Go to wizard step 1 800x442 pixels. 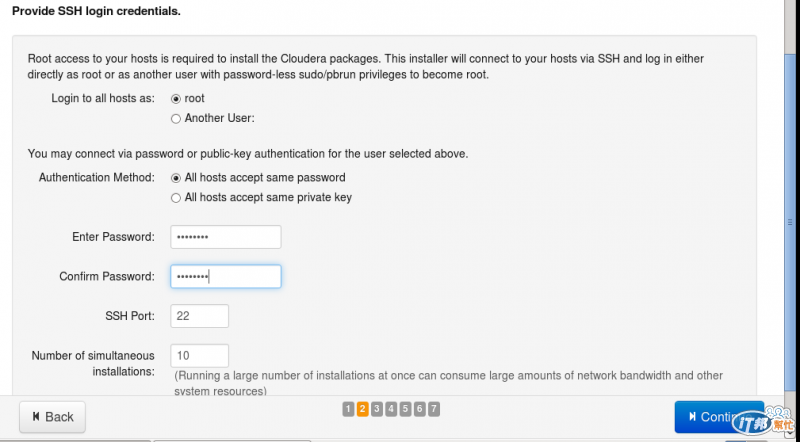tap(348, 408)
